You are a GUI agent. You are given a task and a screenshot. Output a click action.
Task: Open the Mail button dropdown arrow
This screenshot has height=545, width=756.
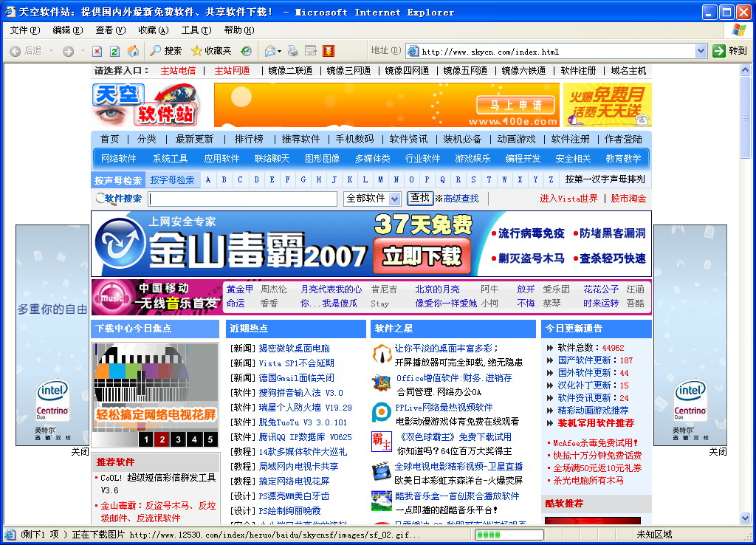point(280,51)
